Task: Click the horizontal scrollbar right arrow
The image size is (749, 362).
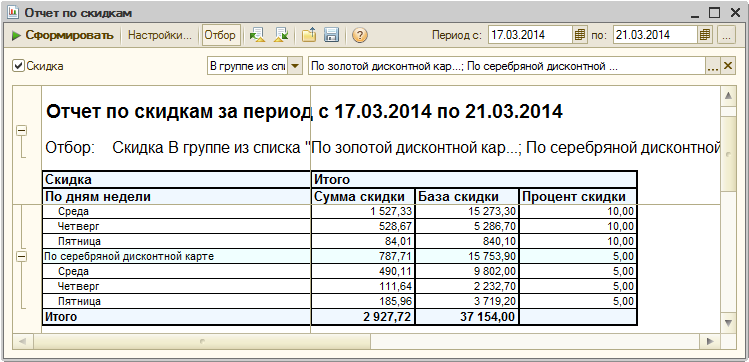Action: [x=710, y=341]
